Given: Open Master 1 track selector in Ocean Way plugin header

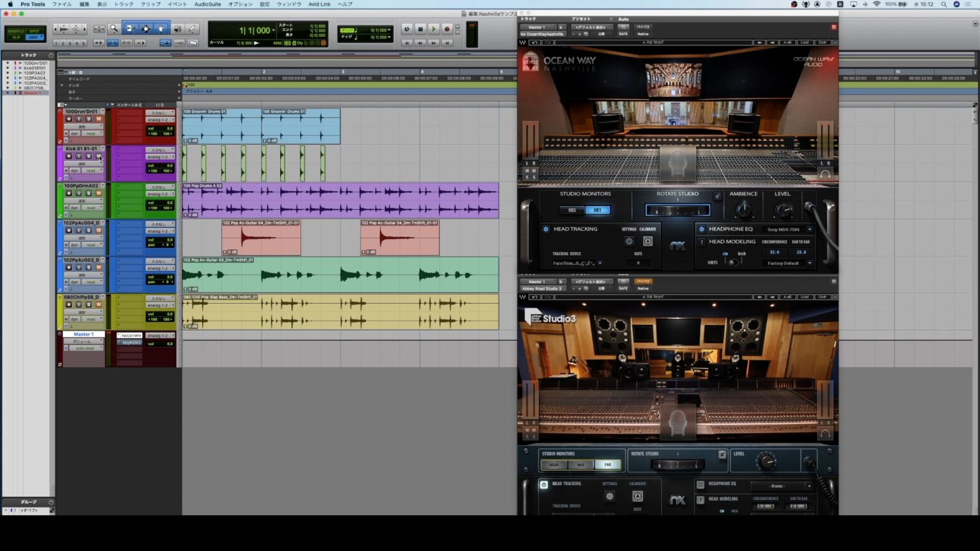Looking at the screenshot, I should tap(538, 27).
